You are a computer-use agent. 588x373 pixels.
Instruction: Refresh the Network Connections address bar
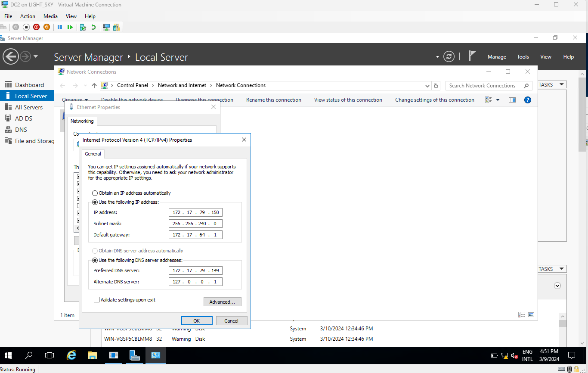tap(436, 86)
